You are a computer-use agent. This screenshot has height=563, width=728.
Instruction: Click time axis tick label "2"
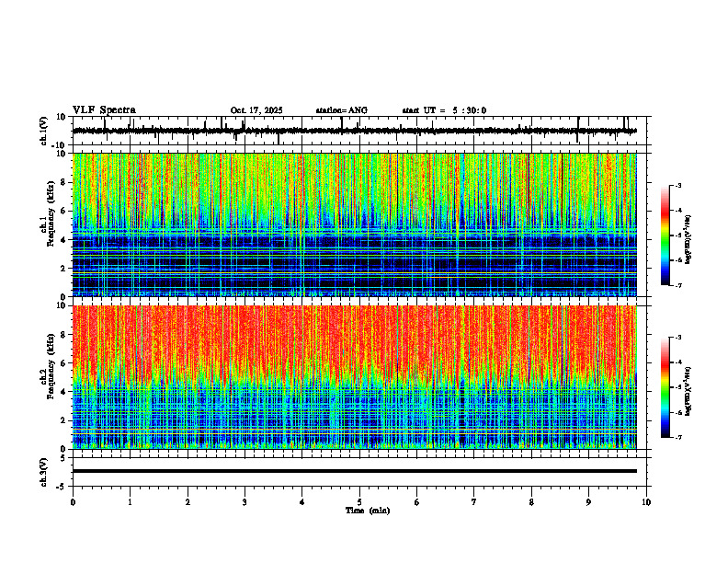pyautogui.click(x=188, y=502)
